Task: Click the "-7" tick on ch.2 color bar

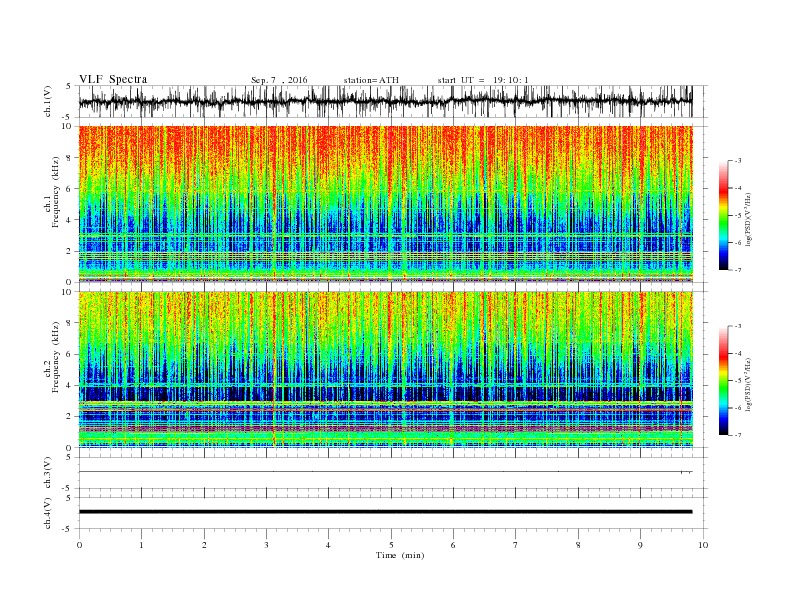Action: (738, 435)
